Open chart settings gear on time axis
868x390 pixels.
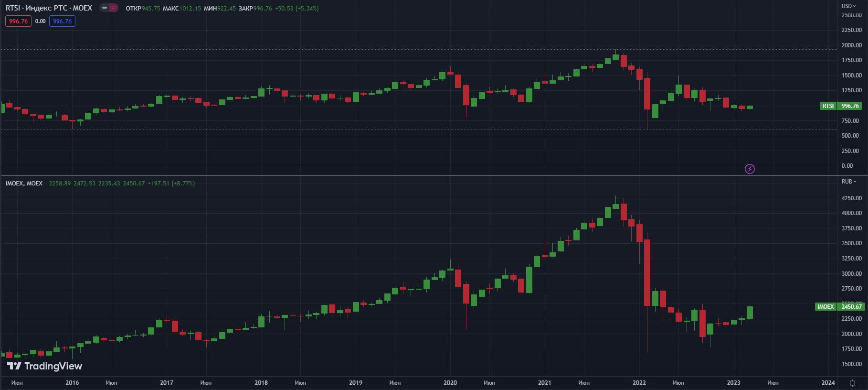tap(852, 383)
